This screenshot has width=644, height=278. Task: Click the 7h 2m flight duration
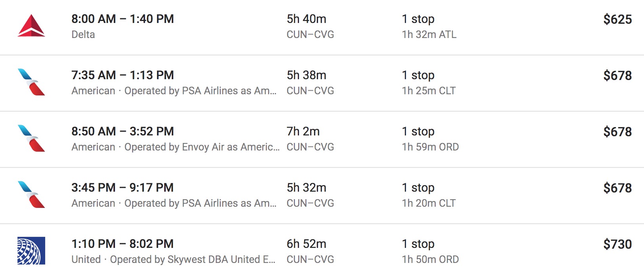pos(303,131)
